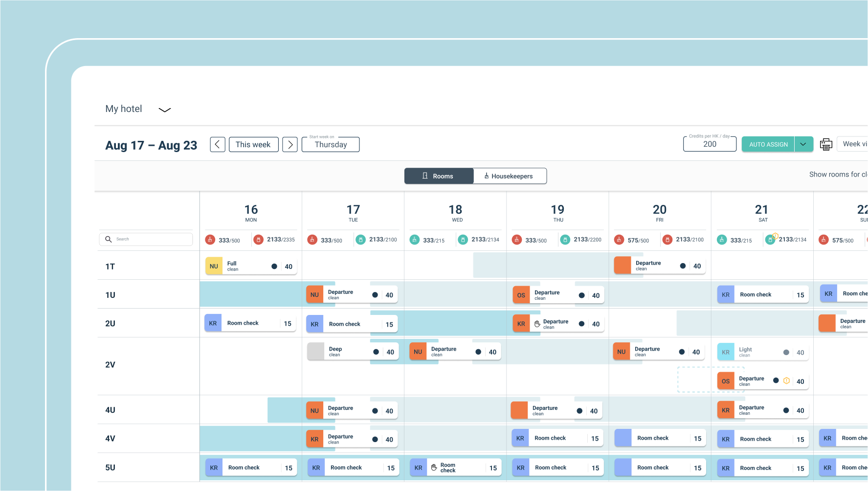Select the Rooms tab
The image size is (868, 491).
pos(439,176)
